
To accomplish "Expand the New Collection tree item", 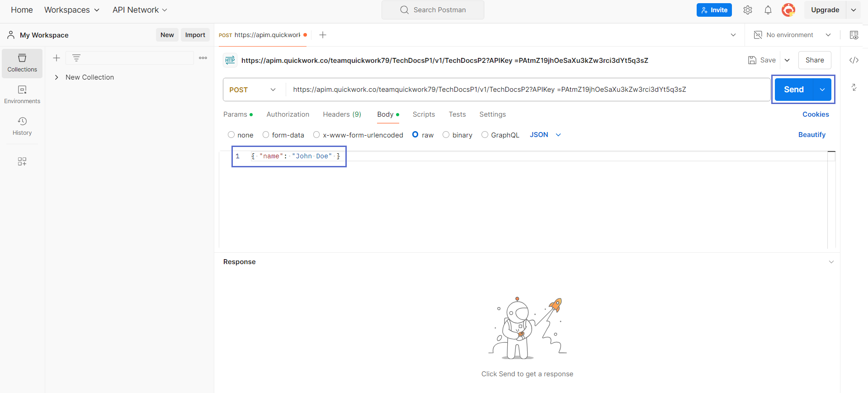I will pos(57,77).
